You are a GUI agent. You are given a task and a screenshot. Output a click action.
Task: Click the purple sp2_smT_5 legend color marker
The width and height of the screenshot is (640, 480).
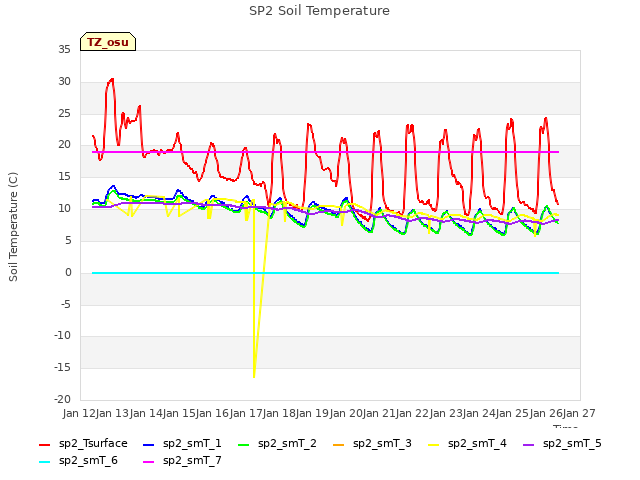[x=529, y=444]
